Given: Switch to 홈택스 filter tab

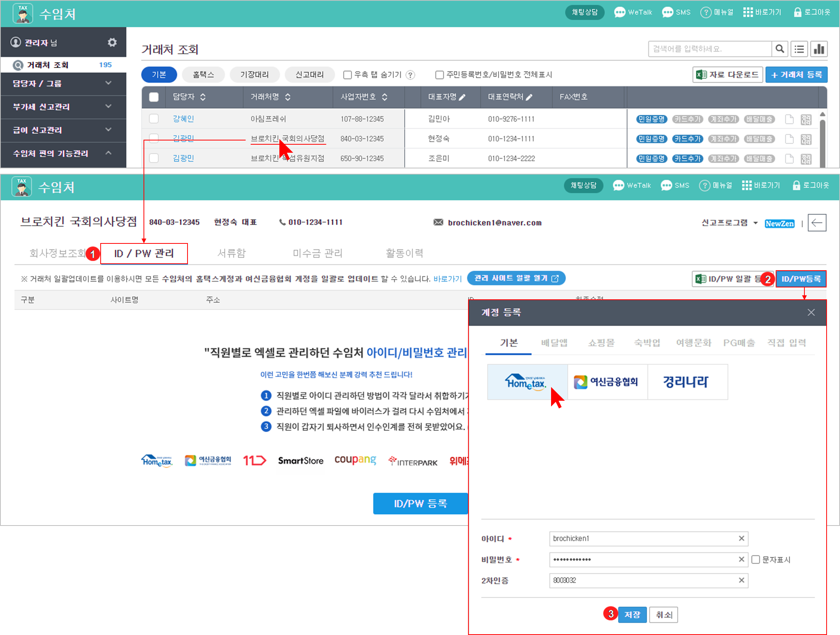Looking at the screenshot, I should click(x=203, y=75).
